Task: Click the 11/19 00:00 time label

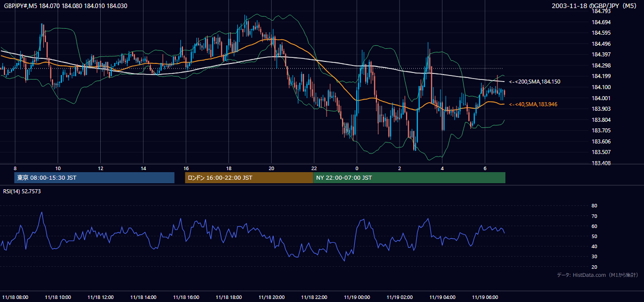Action: click(357, 297)
